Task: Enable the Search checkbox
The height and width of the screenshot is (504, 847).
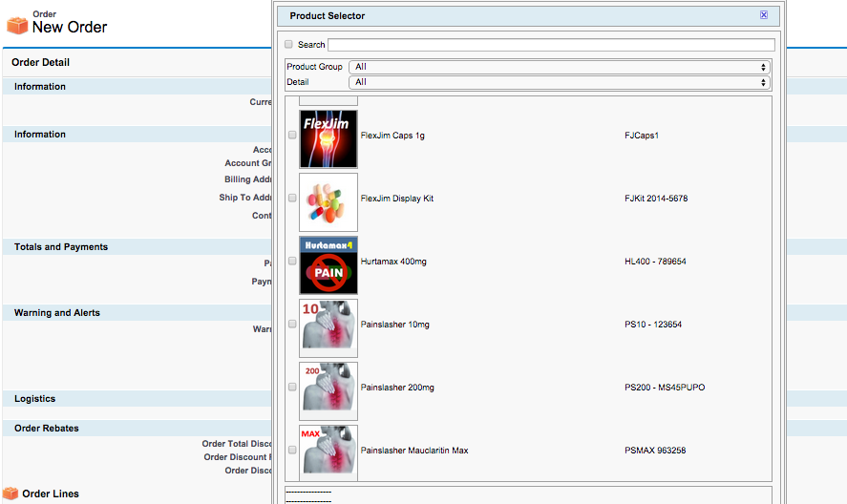Action: pos(289,44)
